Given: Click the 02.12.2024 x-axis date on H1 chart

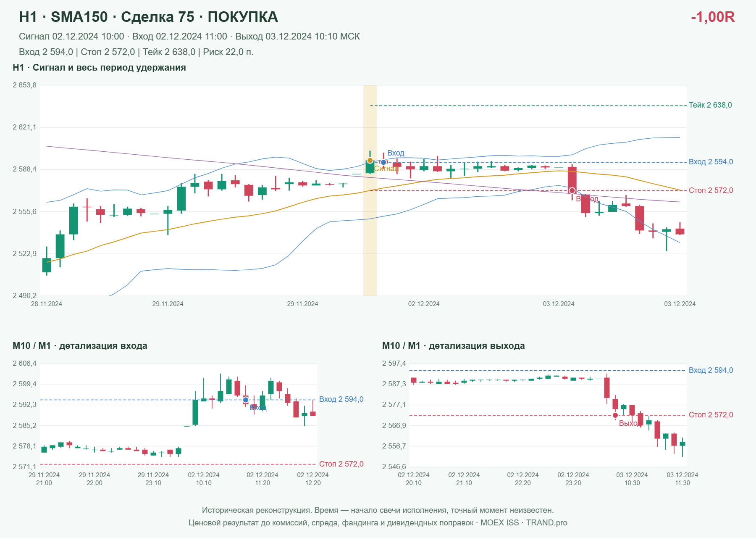Looking at the screenshot, I should 424,304.
